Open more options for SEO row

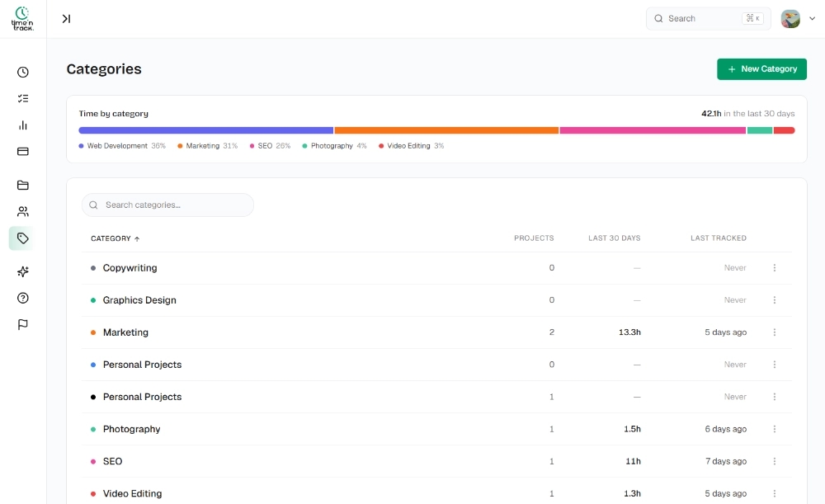pyautogui.click(x=775, y=461)
